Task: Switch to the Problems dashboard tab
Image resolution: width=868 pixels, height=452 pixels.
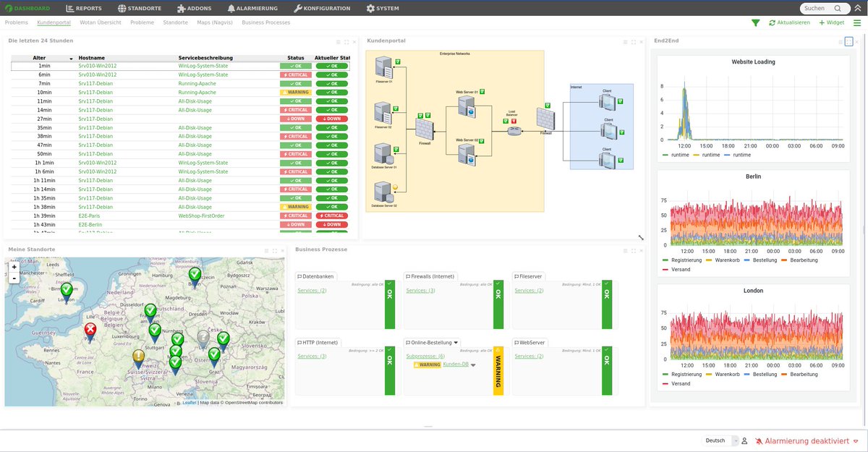Action: [x=16, y=22]
